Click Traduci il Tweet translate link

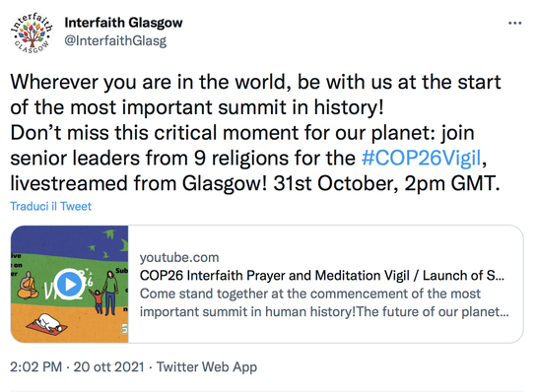(50, 207)
